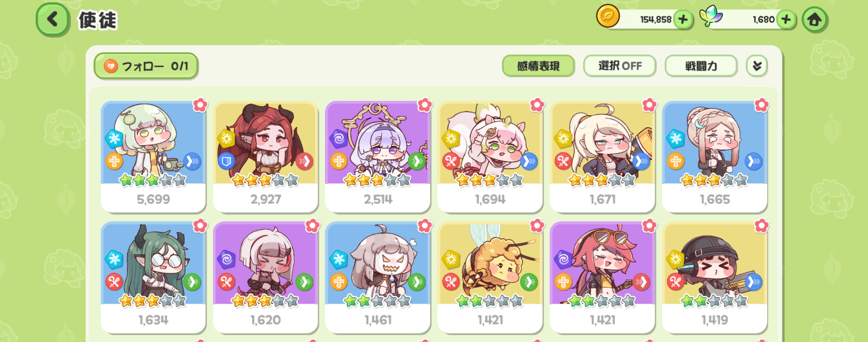The width and height of the screenshot is (868, 342).
Task: Toggle the フォロー 0/1 follow button
Action: click(x=146, y=66)
